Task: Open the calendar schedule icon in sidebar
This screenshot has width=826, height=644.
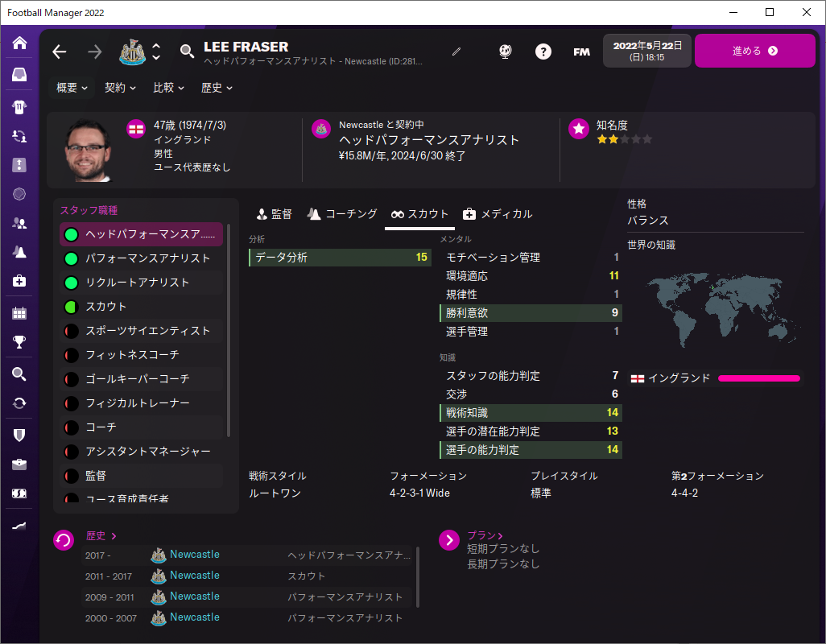Action: point(19,313)
